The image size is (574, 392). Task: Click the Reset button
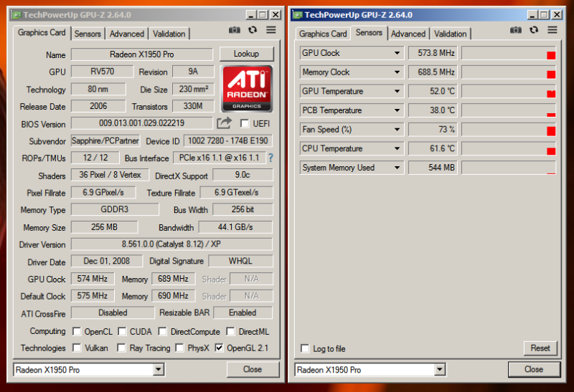540,348
